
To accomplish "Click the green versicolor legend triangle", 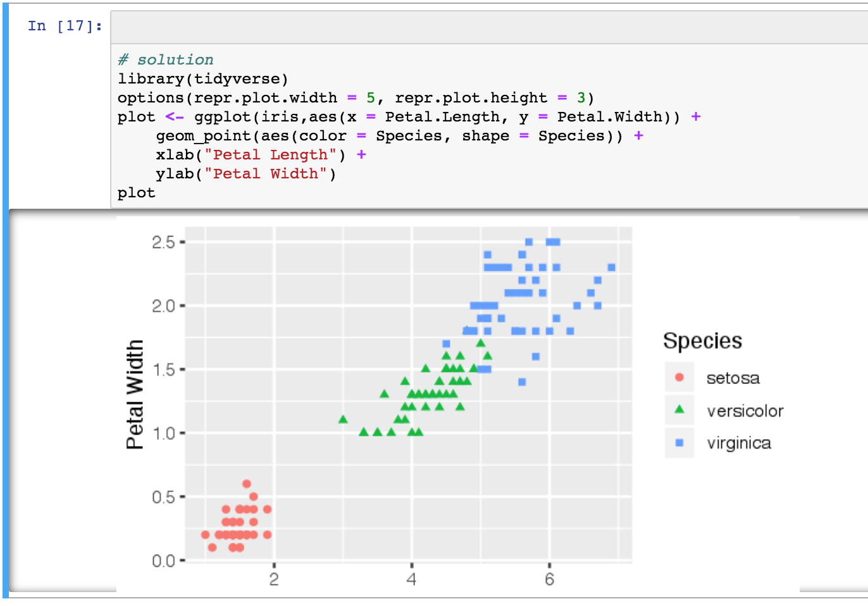I will tap(679, 410).
